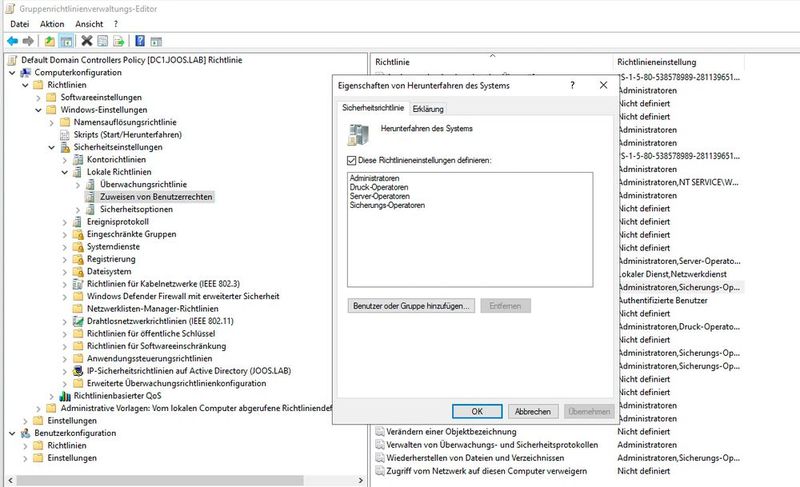The width and height of the screenshot is (800, 487).
Task: Click the Skripts (Start/Herunterfahren) icon
Action: [x=65, y=135]
